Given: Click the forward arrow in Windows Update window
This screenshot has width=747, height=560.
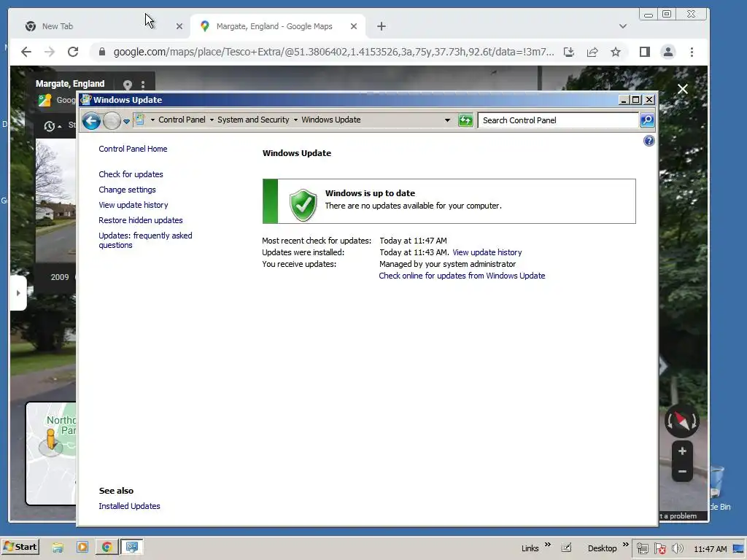Looking at the screenshot, I should pyautogui.click(x=112, y=121).
